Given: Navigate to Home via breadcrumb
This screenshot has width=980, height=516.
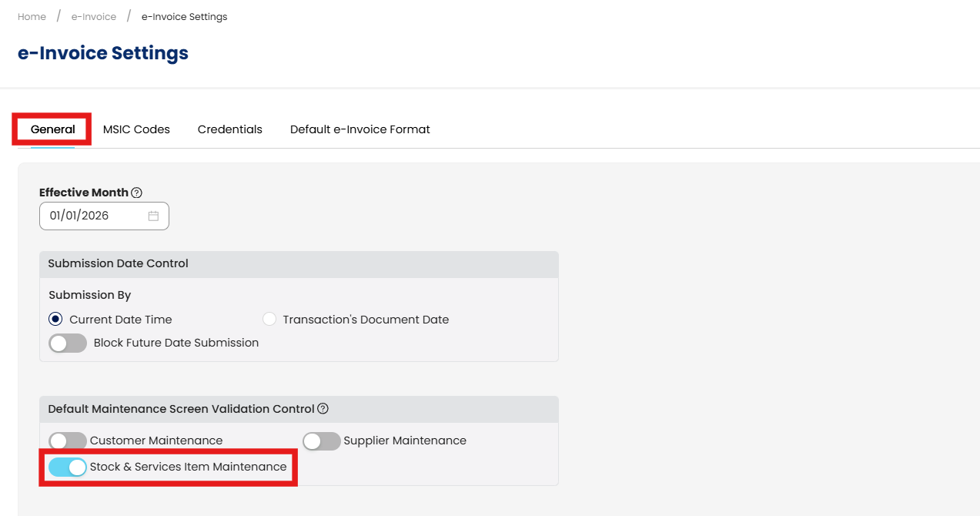Looking at the screenshot, I should point(32,17).
